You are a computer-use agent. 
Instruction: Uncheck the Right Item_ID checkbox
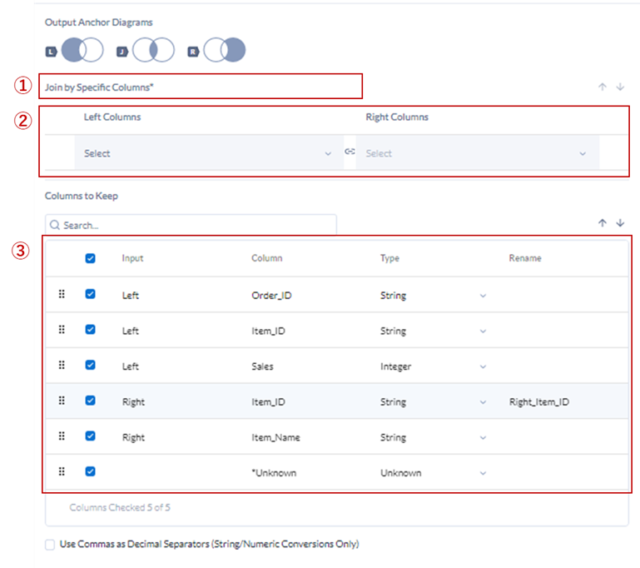tap(90, 400)
